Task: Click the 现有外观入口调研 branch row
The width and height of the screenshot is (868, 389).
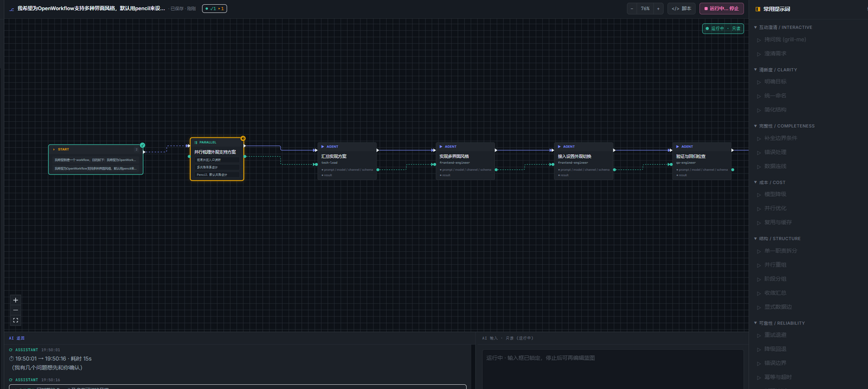Action: 217,160
